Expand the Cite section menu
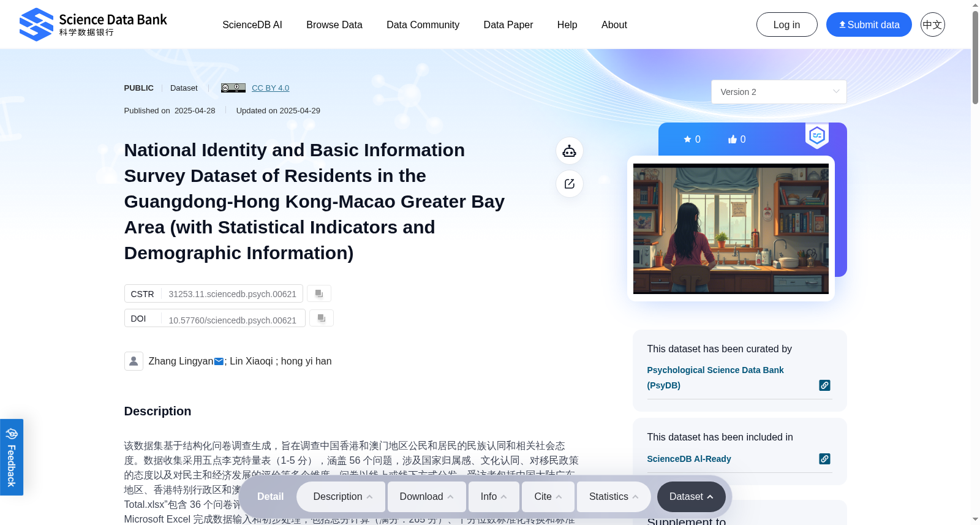The height and width of the screenshot is (525, 980). pos(548,497)
